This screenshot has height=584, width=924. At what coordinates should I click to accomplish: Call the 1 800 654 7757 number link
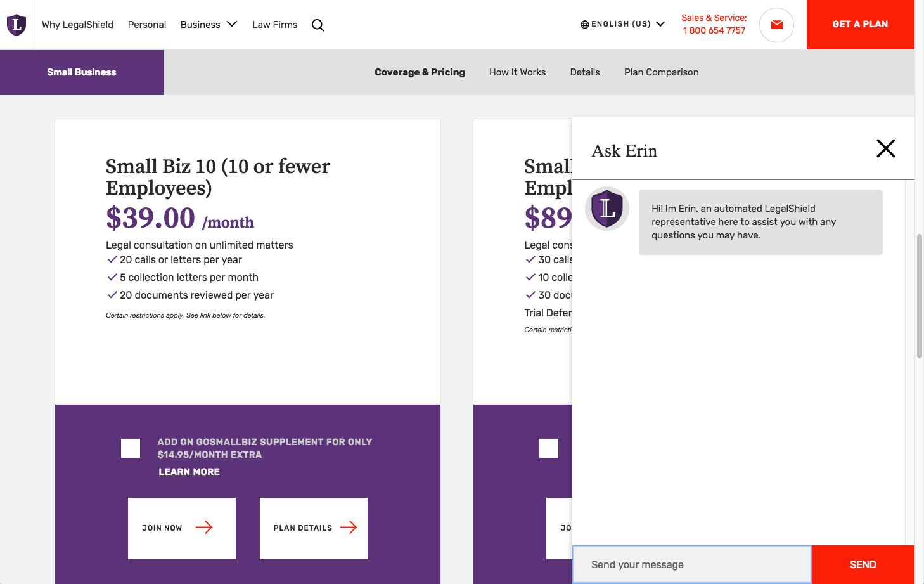click(714, 30)
